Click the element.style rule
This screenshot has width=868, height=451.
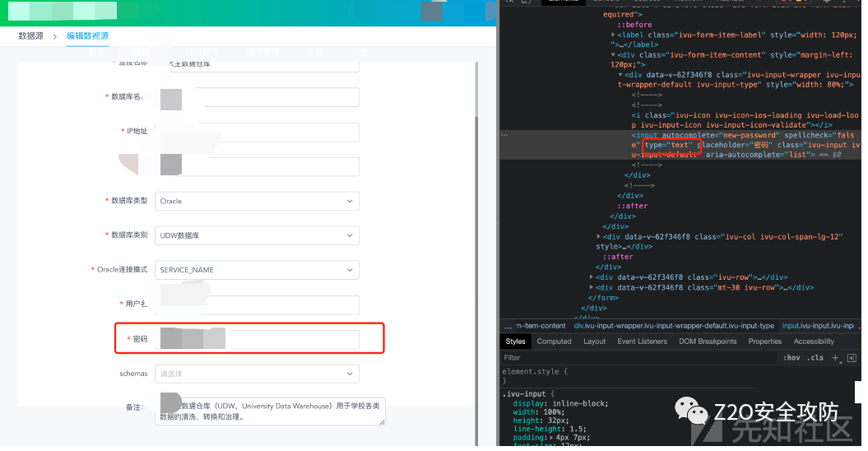pos(535,372)
